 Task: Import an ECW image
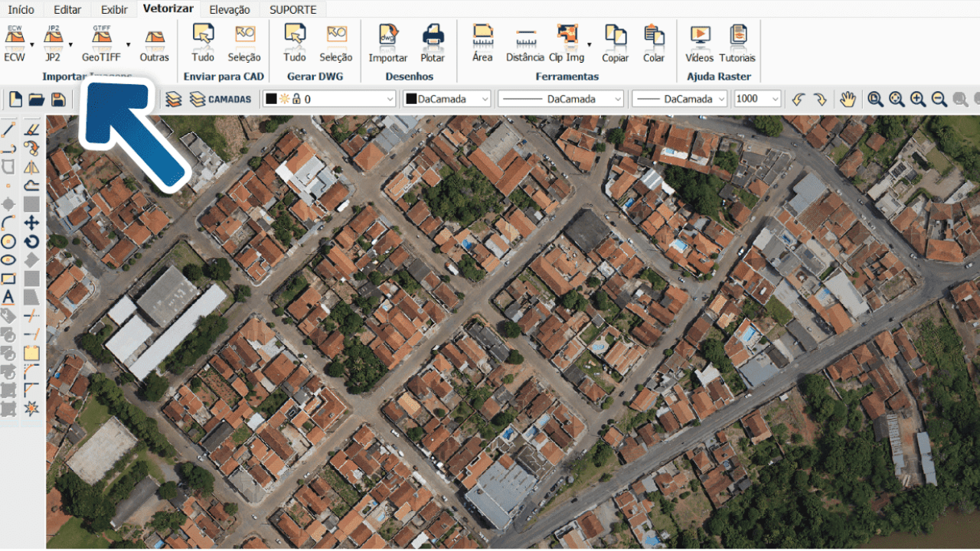tap(15, 43)
